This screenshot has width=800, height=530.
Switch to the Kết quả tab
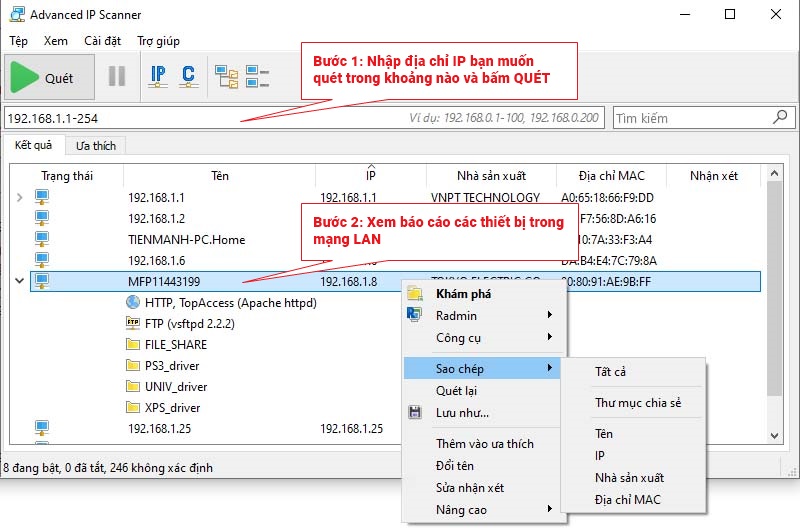tap(33, 145)
